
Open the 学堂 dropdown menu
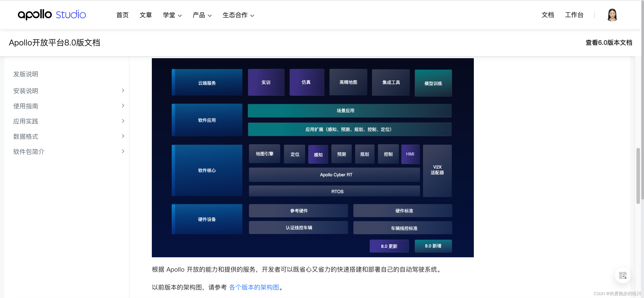point(172,15)
